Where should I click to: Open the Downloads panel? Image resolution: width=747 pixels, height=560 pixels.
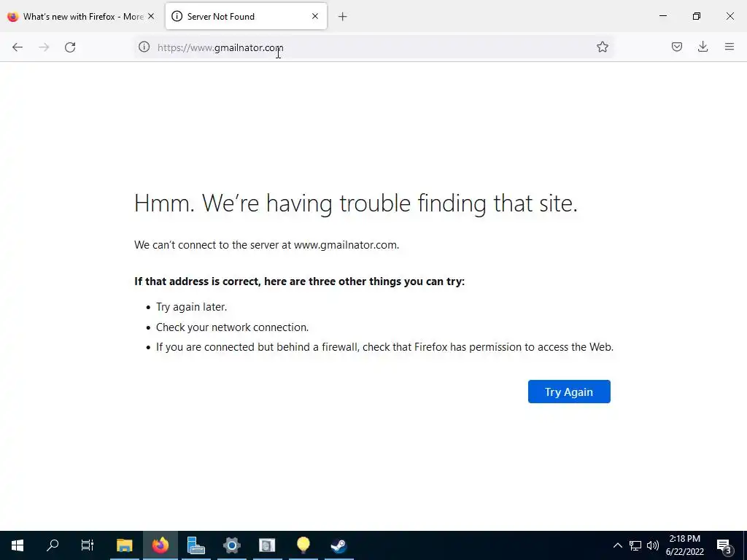703,47
